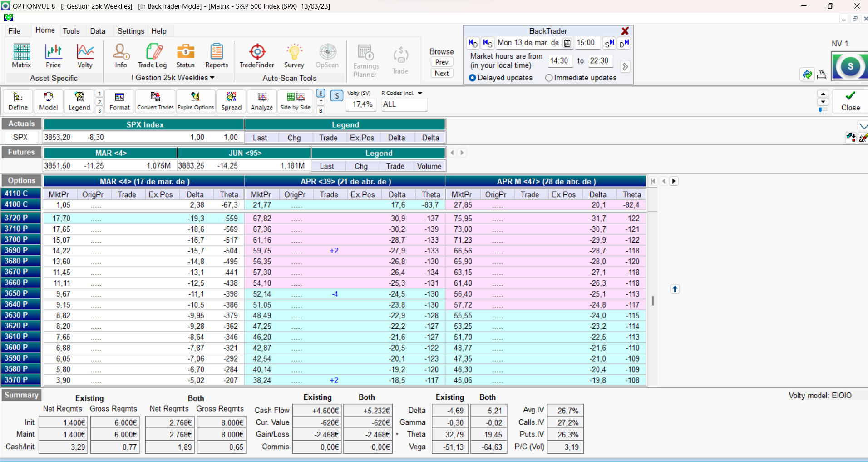
Task: Launch TradeFinder
Action: point(257,56)
